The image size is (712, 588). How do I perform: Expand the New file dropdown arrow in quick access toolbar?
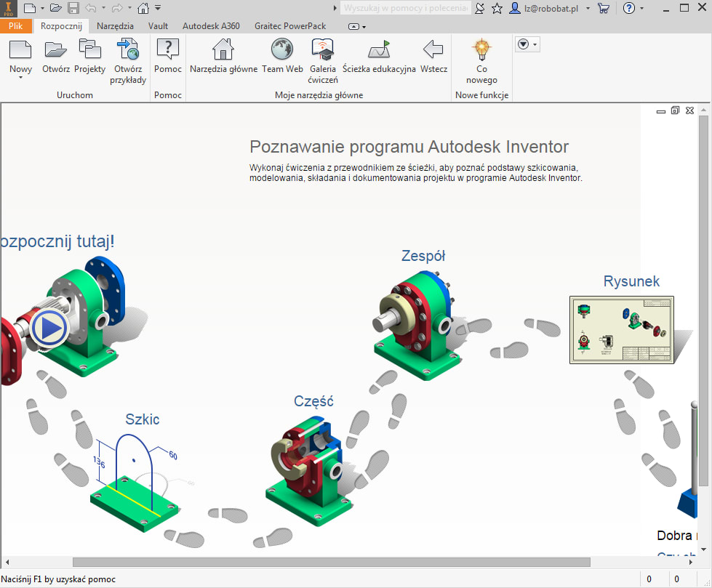pos(42,8)
